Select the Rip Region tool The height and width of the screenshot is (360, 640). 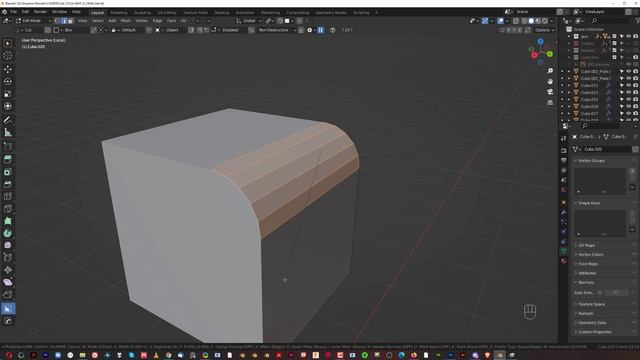point(8,294)
